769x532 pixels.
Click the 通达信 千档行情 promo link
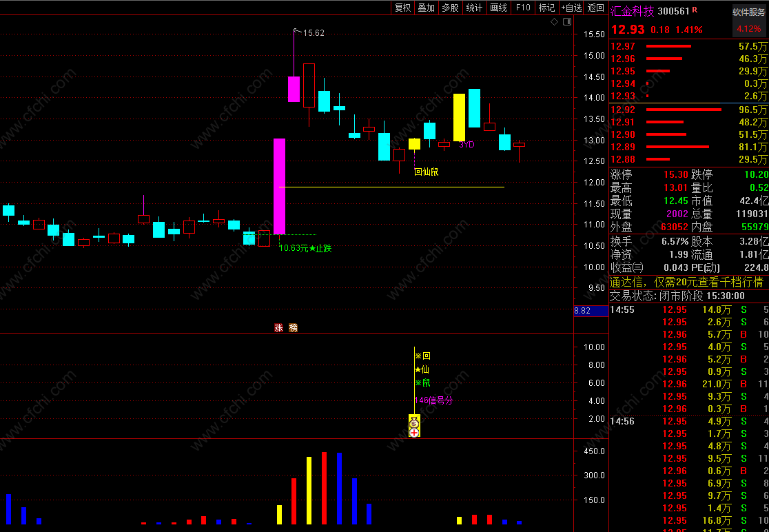(686, 282)
